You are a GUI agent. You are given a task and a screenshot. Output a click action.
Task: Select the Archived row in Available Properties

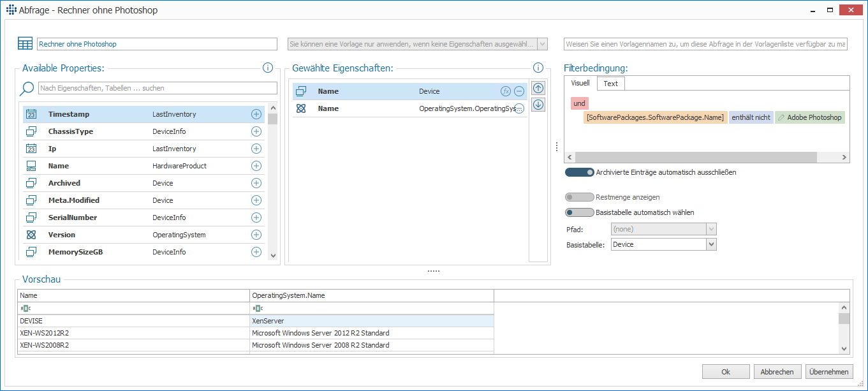click(x=143, y=183)
